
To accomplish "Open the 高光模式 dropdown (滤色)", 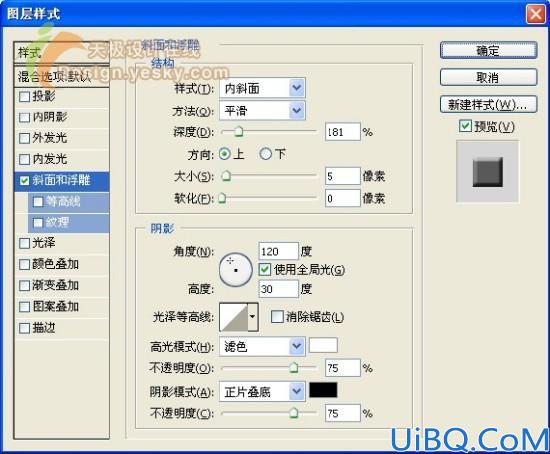I will [x=262, y=347].
